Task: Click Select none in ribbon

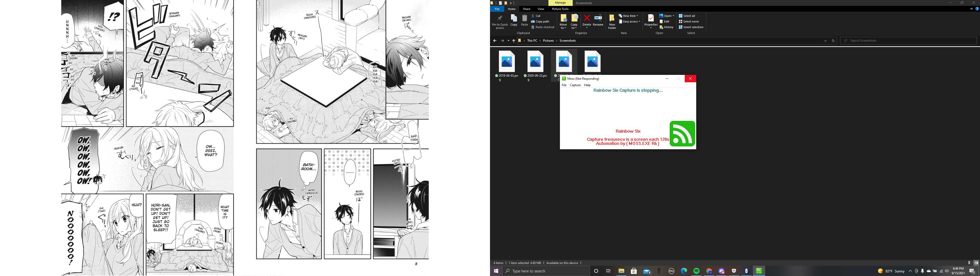Action: pos(689,21)
